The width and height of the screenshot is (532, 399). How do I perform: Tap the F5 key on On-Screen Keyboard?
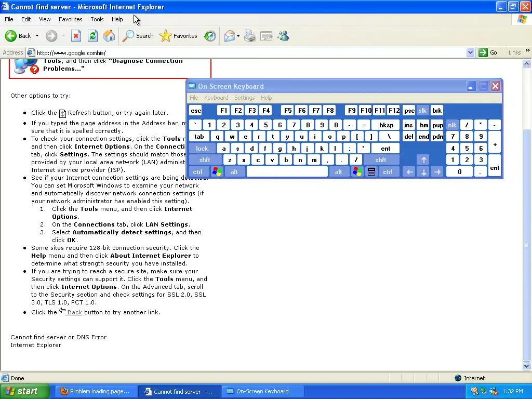(x=288, y=111)
